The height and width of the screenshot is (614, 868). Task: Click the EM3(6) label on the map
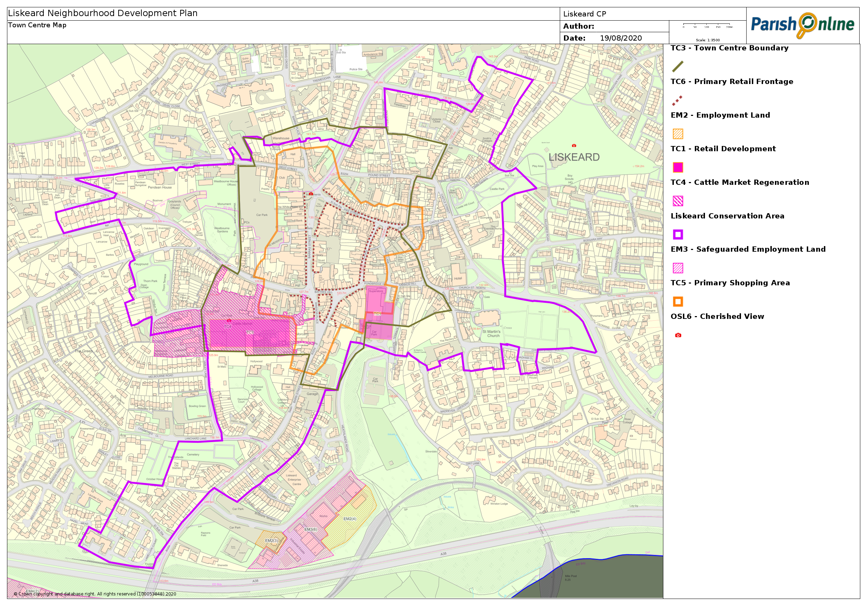point(310,530)
